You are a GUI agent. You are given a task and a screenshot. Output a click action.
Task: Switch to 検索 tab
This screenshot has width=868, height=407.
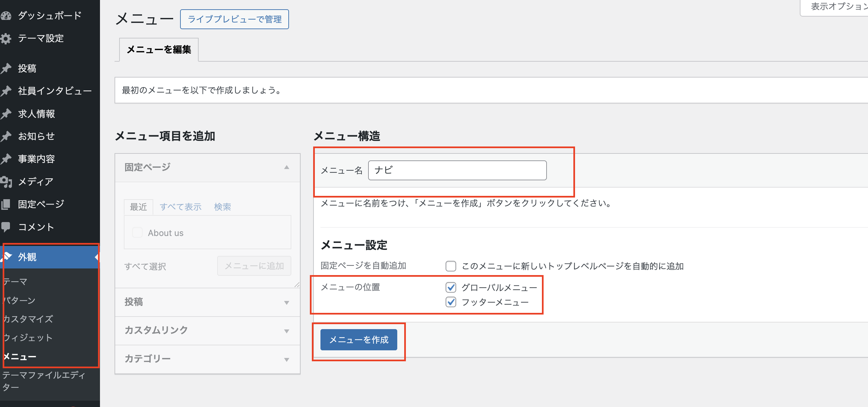[222, 207]
